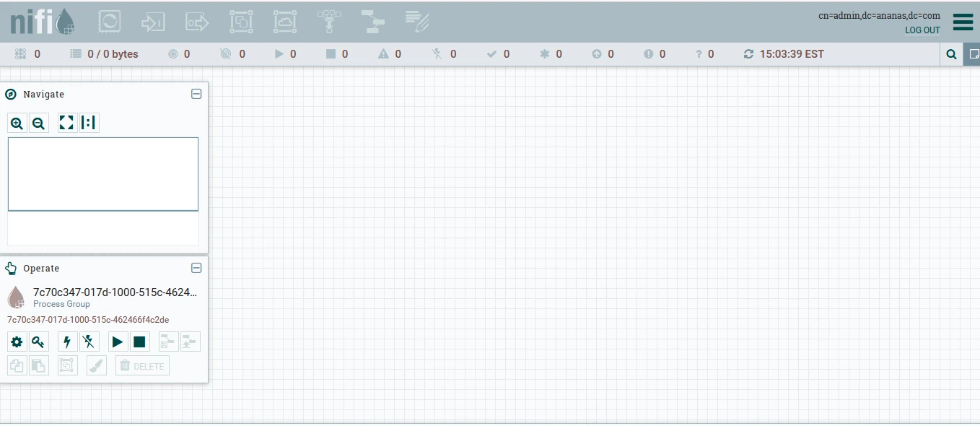Zoom out using the Navigate panel
980x426 pixels.
39,123
